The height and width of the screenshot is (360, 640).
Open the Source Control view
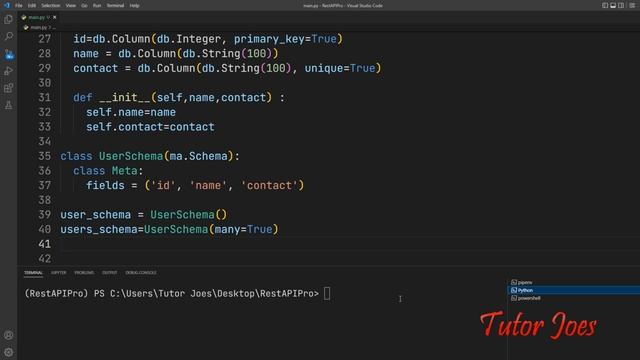point(9,54)
